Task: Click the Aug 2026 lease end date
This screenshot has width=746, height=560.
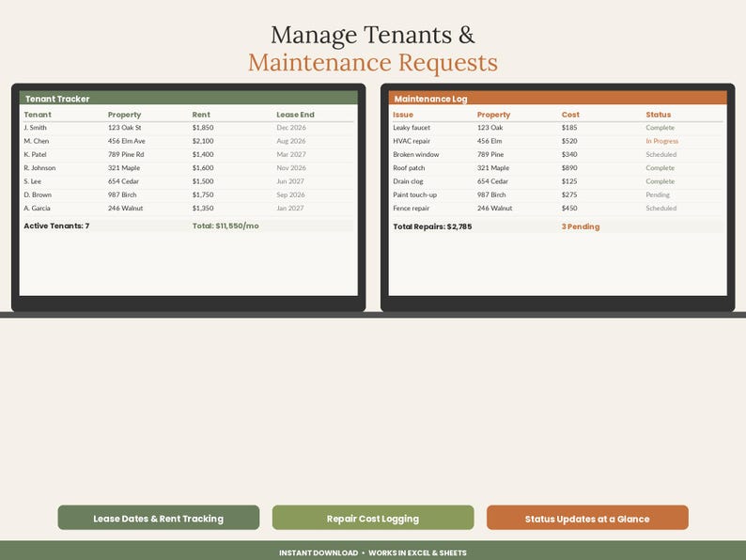Action: (291, 141)
